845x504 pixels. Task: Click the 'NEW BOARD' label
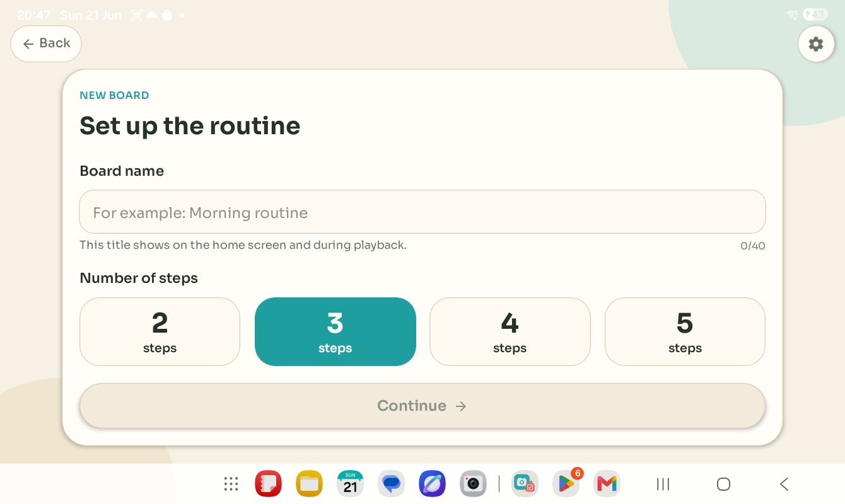(x=114, y=96)
